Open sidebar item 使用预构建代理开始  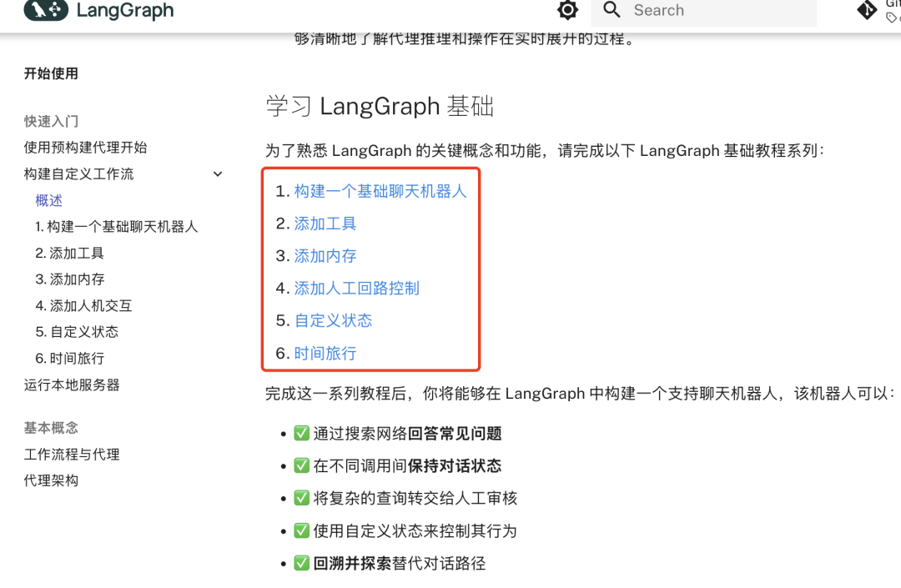(86, 148)
